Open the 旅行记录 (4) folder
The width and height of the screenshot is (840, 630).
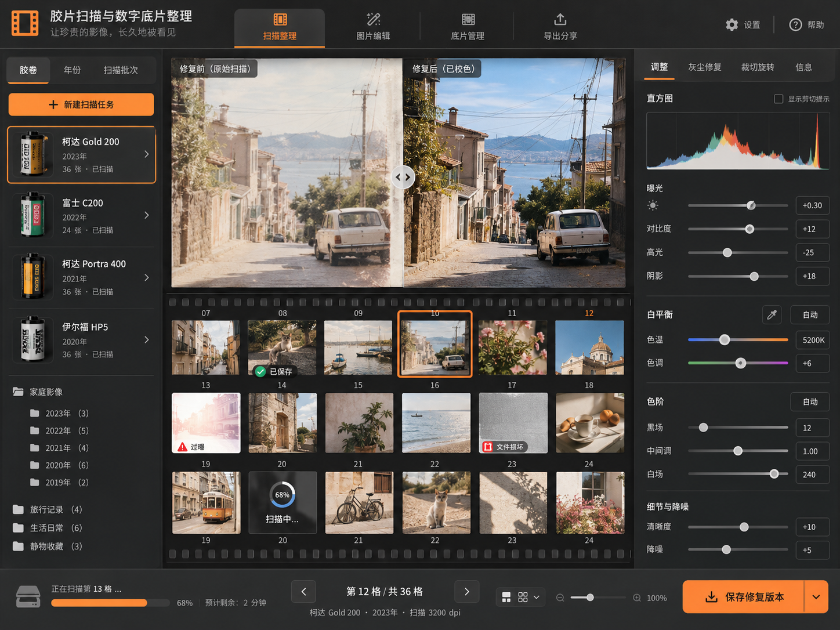(x=48, y=509)
